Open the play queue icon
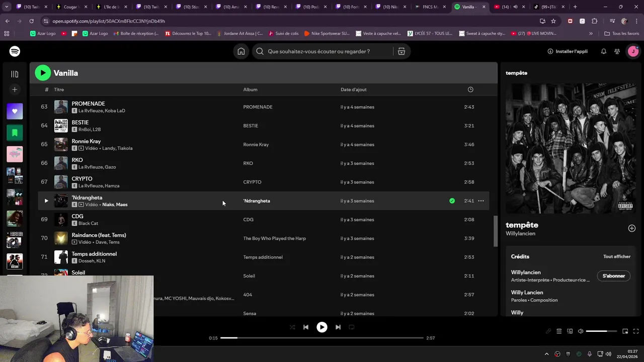This screenshot has height=362, width=644. point(559,331)
